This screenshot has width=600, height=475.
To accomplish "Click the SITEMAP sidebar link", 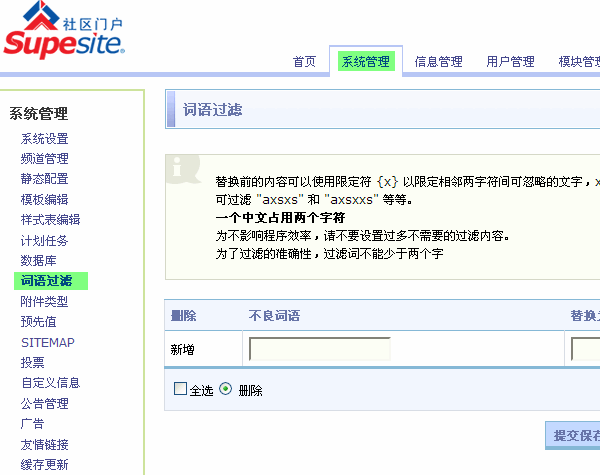I will 48,342.
